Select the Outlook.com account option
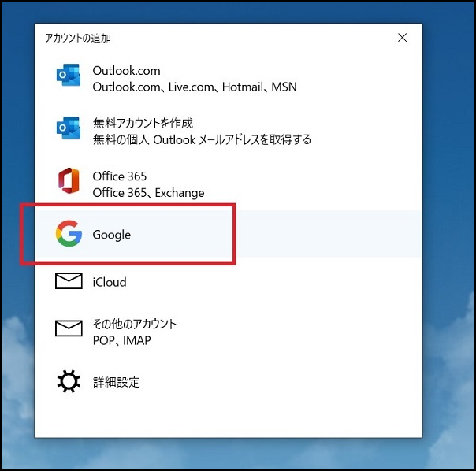 pyautogui.click(x=126, y=71)
